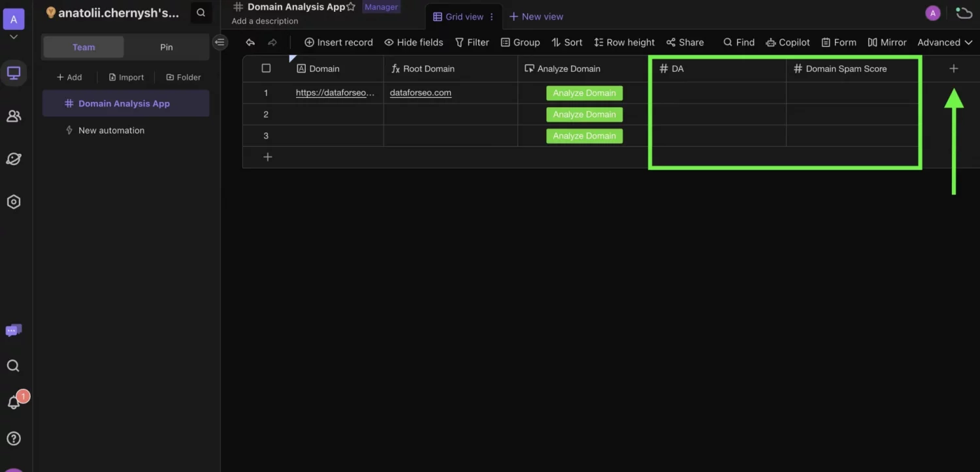Switch to the Pin tab
The image size is (980, 472).
point(167,47)
